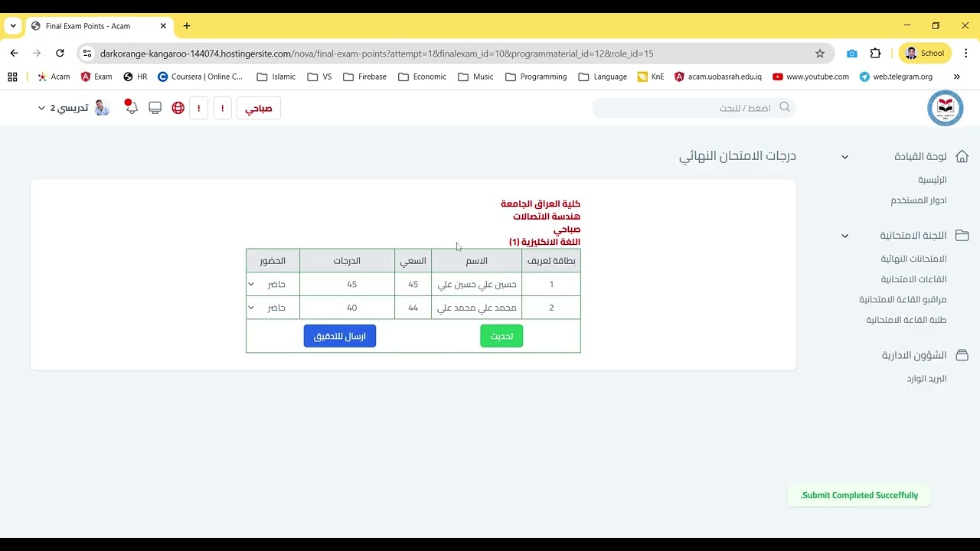
Task: Open a new browser tab with plus
Action: [187, 26]
